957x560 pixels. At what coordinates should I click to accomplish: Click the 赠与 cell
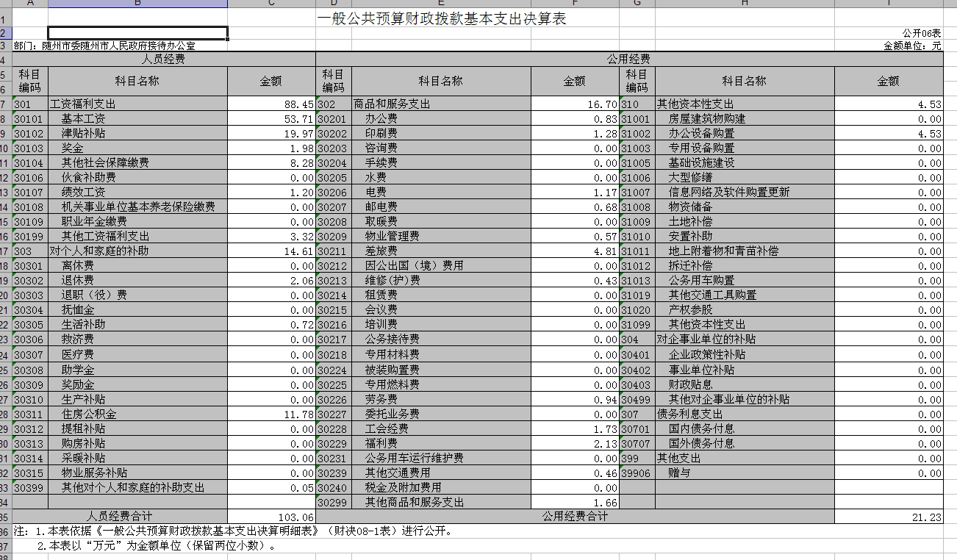coord(679,473)
